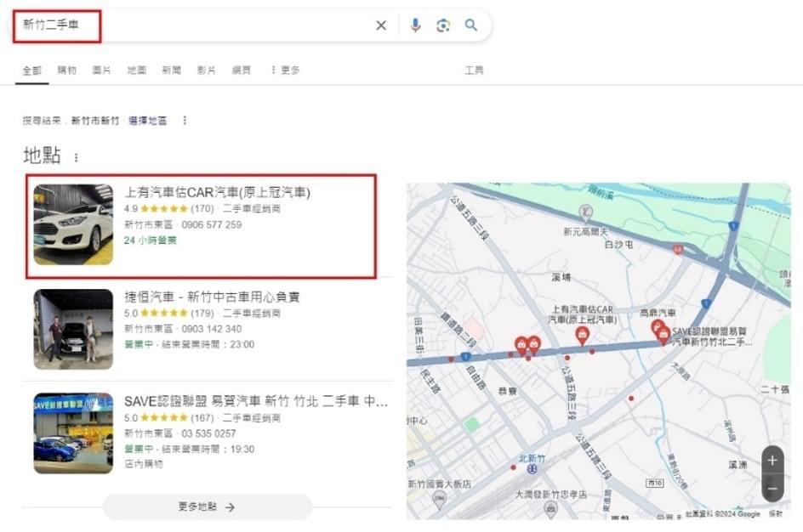Click the 更多地點 button
The image size is (803, 532).
208,507
